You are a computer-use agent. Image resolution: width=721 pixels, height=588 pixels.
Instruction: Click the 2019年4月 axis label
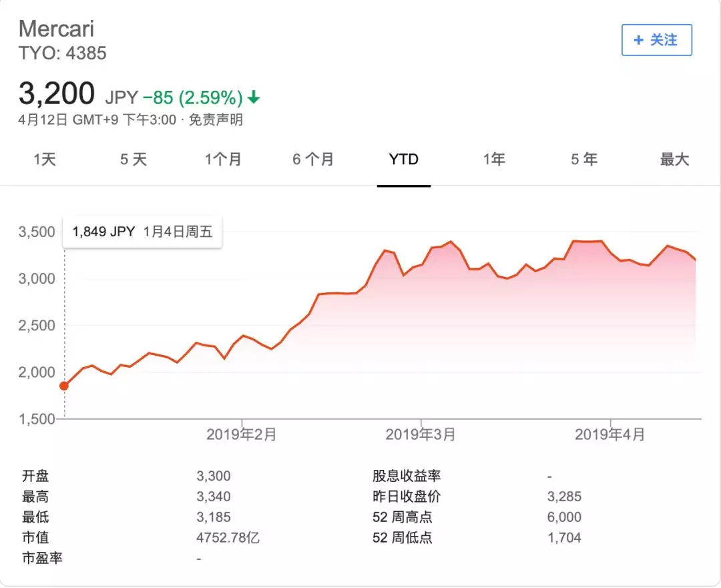click(x=610, y=434)
